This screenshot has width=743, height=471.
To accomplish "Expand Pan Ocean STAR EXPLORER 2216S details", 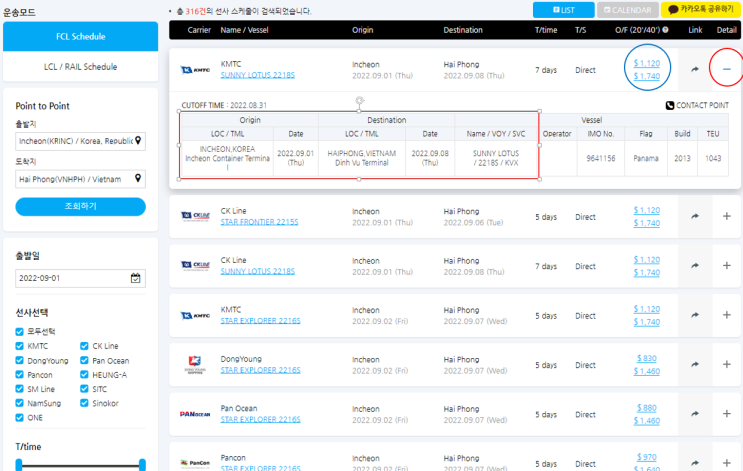I will click(726, 414).
